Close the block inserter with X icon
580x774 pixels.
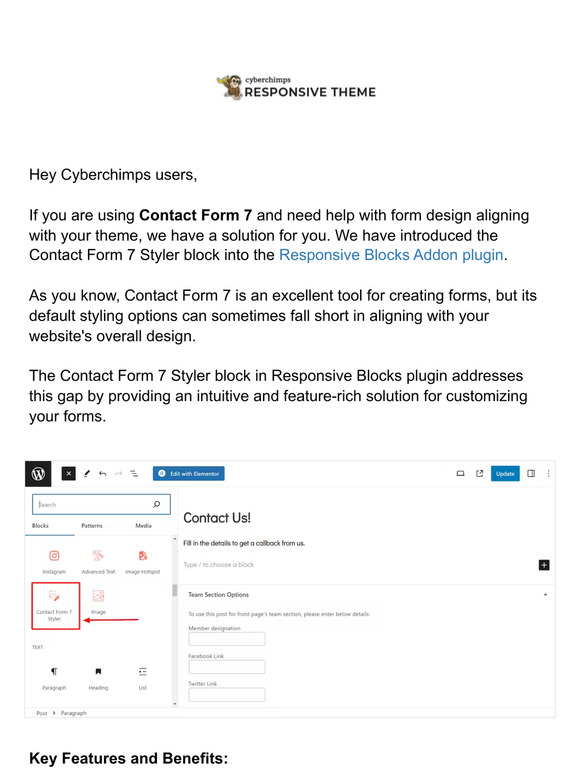click(69, 474)
